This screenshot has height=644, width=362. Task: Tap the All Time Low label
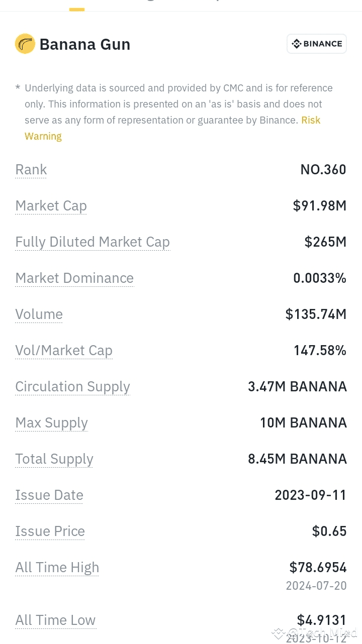coord(55,620)
